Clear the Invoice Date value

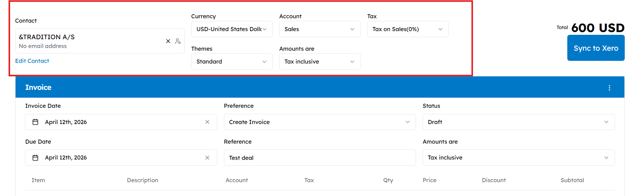pyautogui.click(x=207, y=122)
